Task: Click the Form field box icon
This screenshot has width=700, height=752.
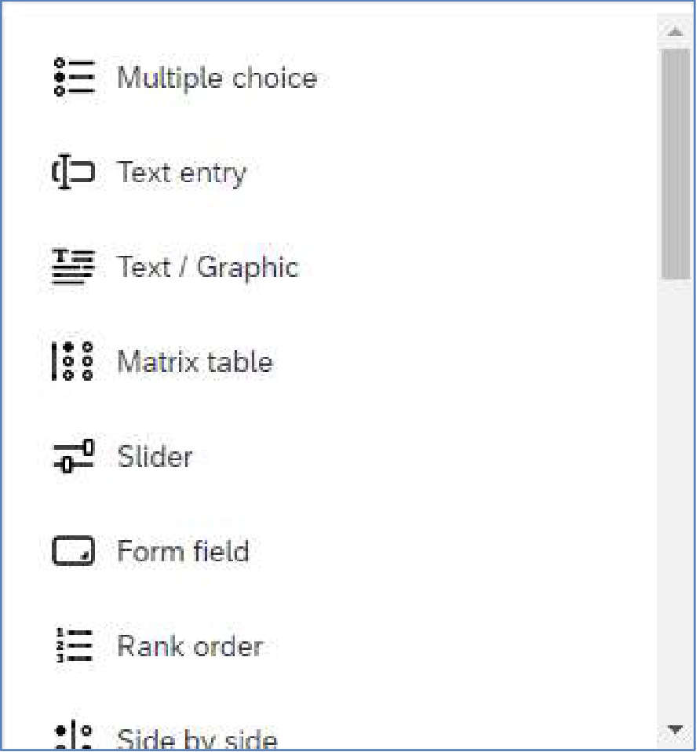Action: click(x=73, y=550)
